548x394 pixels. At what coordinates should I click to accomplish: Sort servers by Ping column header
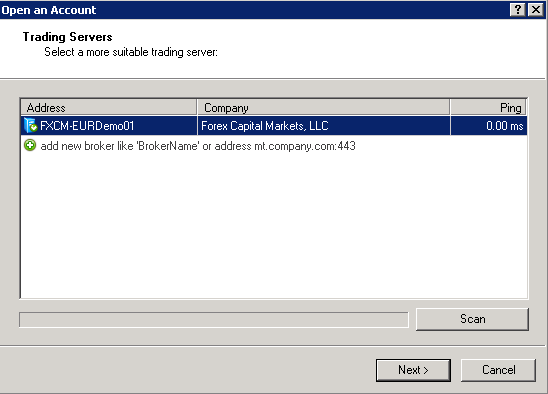point(489,107)
